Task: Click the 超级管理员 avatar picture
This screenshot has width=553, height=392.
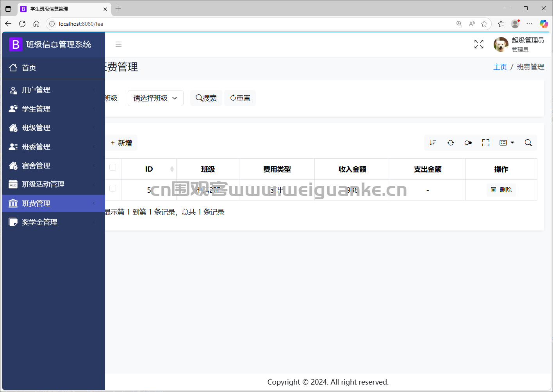Action: point(501,44)
